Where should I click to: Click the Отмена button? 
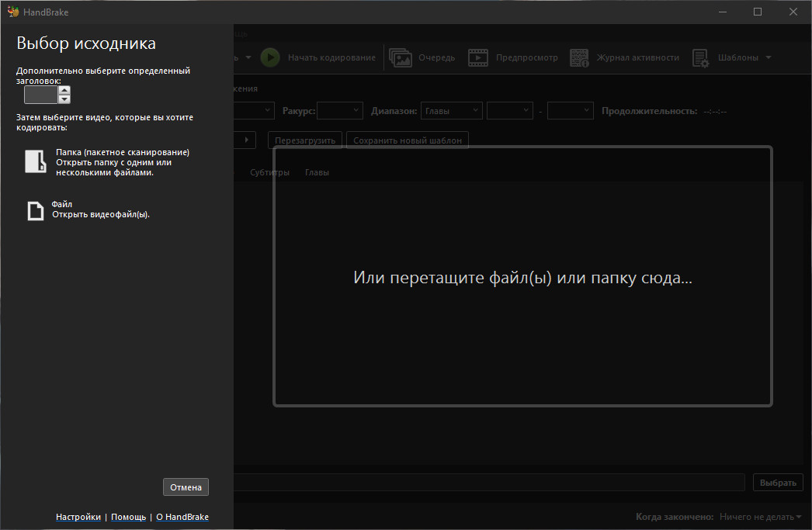186,487
